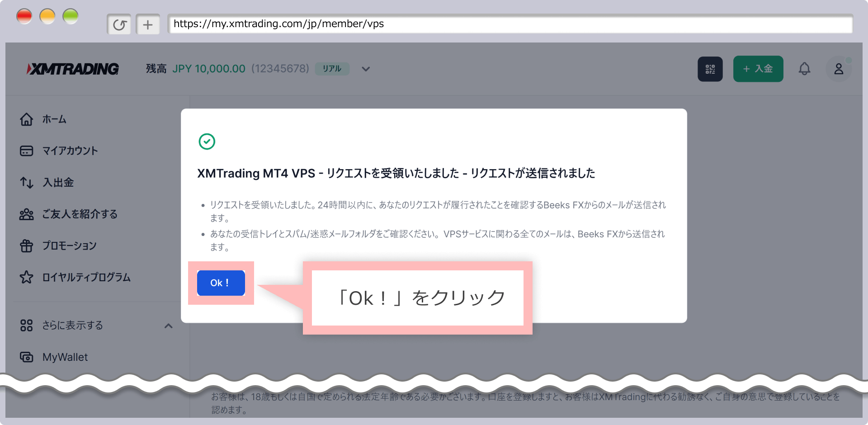Click the browser address bar
The width and height of the screenshot is (868, 425).
point(497,24)
